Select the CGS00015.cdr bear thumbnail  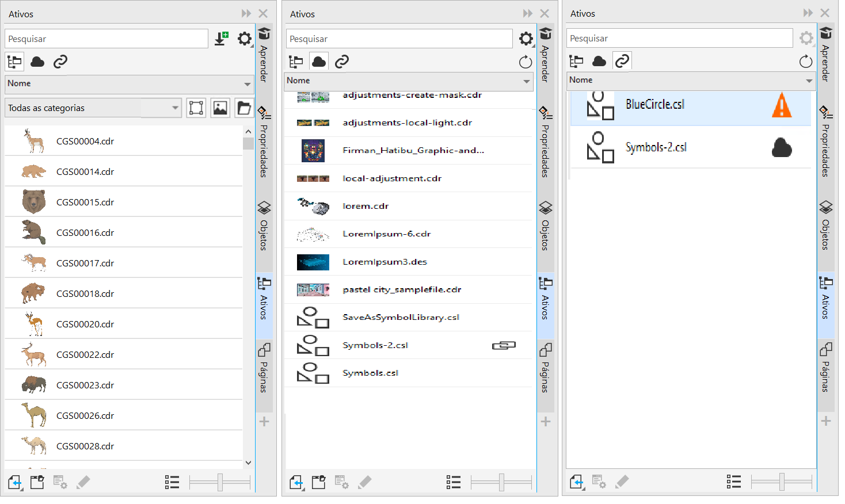(x=34, y=202)
